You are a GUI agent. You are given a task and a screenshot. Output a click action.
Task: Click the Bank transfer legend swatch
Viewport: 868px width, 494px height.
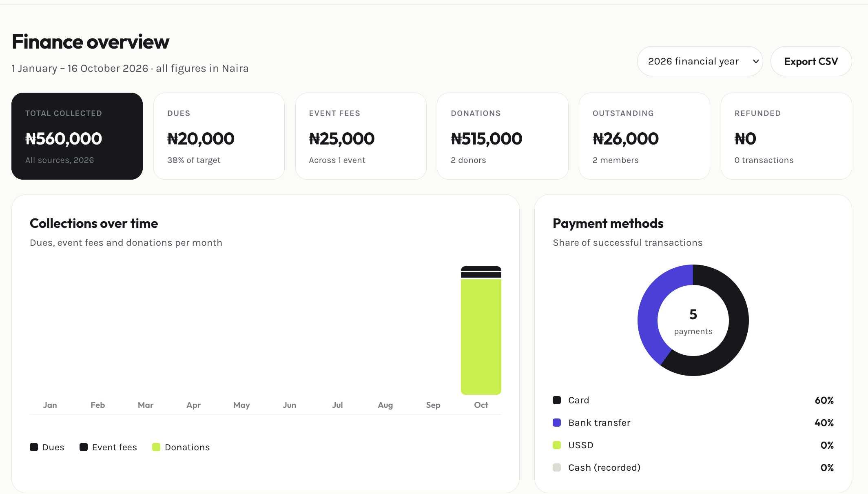(557, 423)
